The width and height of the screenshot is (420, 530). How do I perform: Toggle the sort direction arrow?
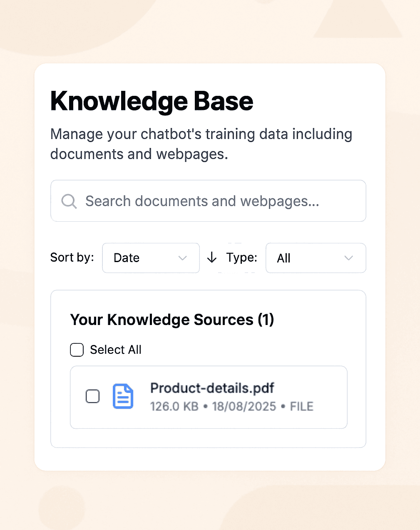pos(212,257)
